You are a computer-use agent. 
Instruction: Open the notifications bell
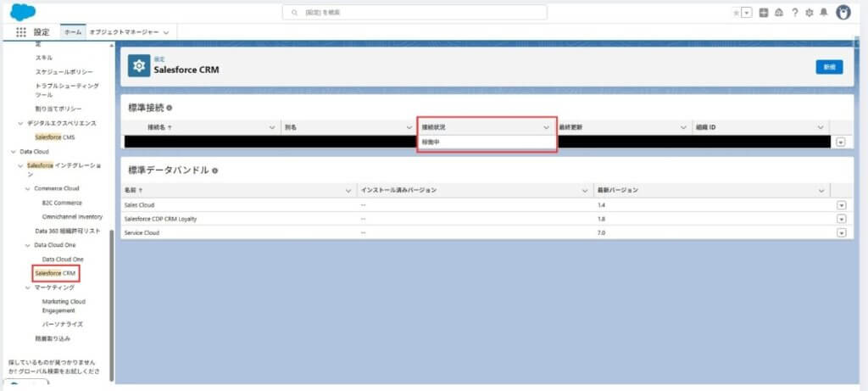click(x=824, y=13)
